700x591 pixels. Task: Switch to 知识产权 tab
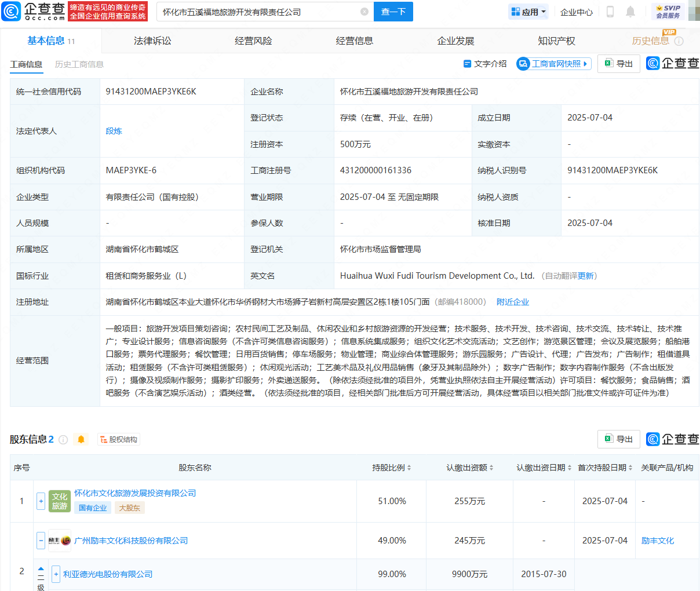(x=556, y=41)
